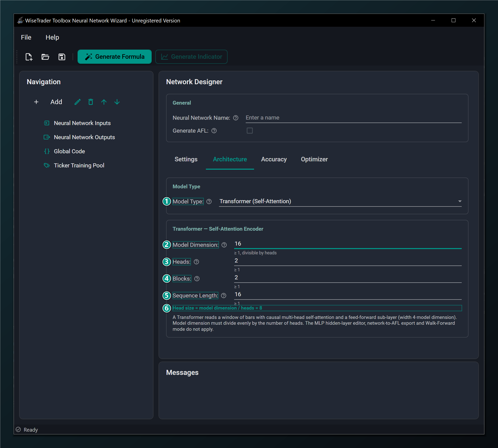The width and height of the screenshot is (498, 448).
Task: Click help icon next to Model Dimension
Action: click(224, 245)
